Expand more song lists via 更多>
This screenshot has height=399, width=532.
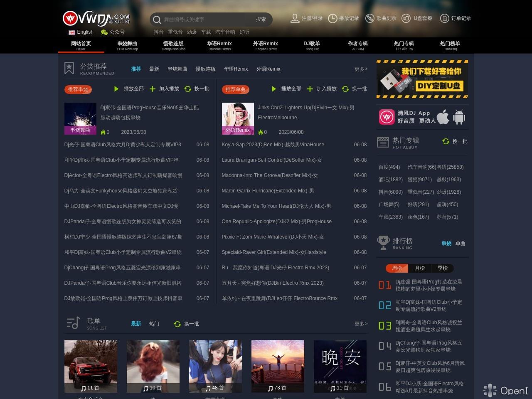pyautogui.click(x=361, y=324)
